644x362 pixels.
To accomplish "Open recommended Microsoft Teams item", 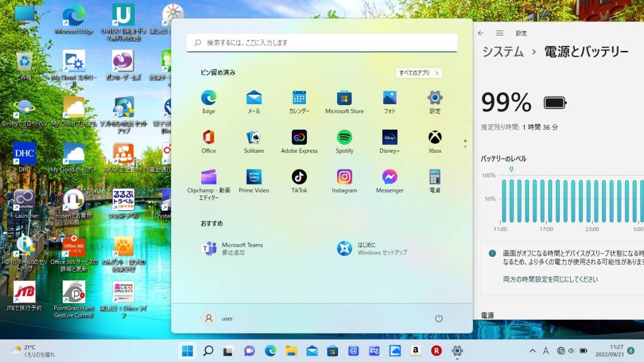I will point(233,248).
